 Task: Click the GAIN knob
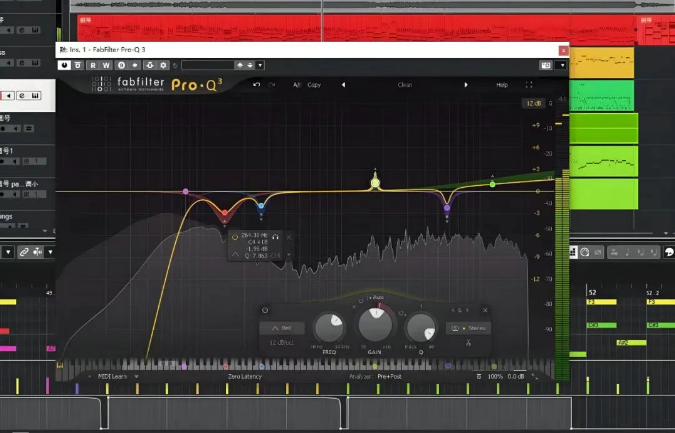pyautogui.click(x=375, y=324)
